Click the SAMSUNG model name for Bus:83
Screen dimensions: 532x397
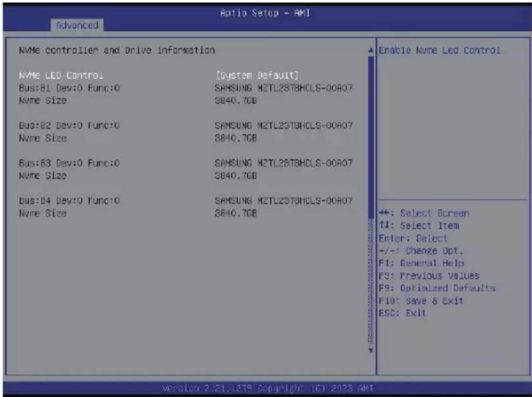pos(284,163)
